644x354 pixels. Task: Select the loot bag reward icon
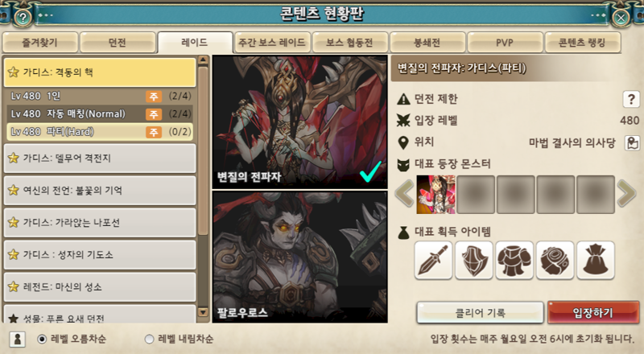click(596, 261)
